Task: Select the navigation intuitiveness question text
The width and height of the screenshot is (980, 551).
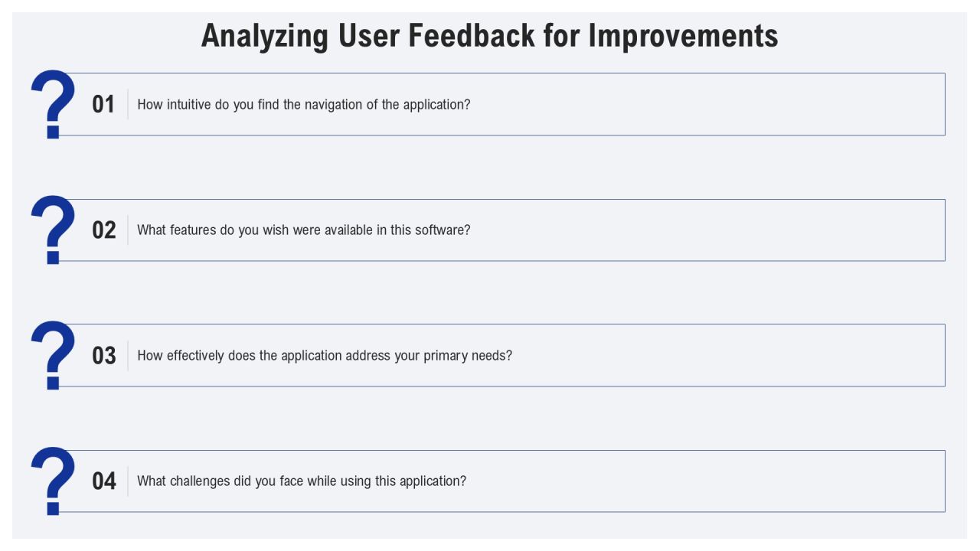Action: click(304, 105)
